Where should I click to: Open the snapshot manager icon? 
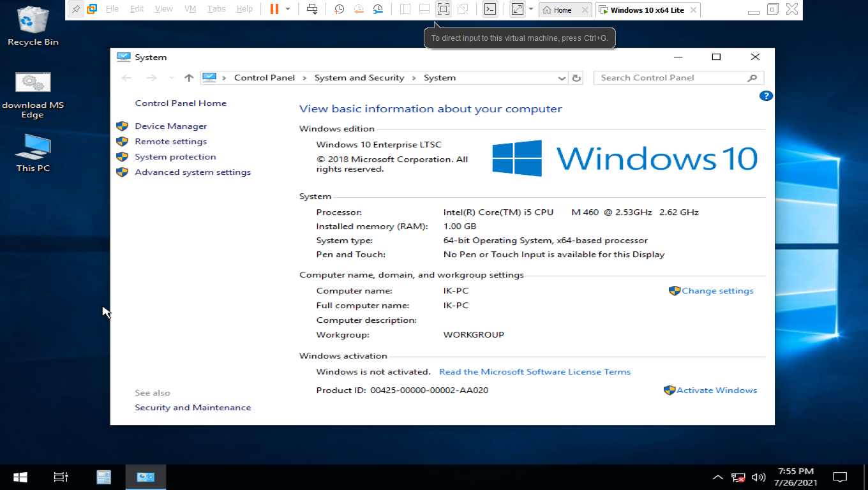point(378,9)
